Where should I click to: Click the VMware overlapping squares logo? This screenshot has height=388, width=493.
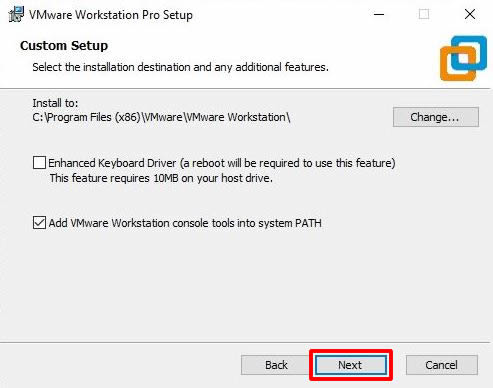[x=463, y=58]
